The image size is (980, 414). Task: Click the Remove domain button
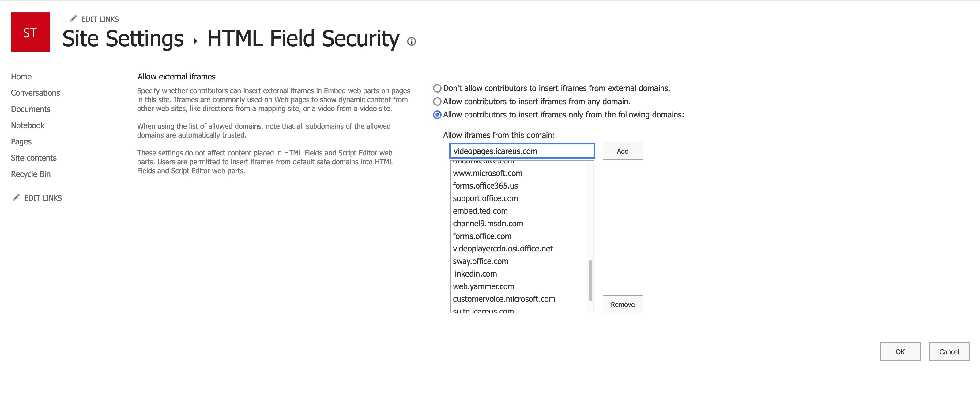[x=622, y=304]
